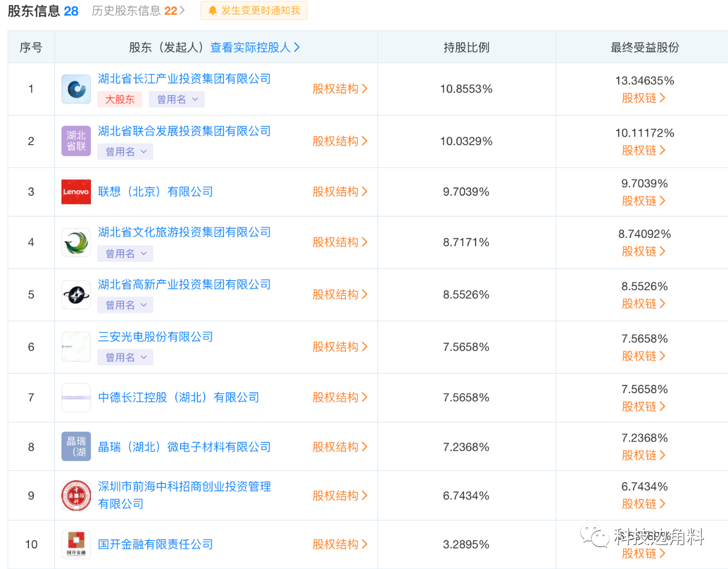Open 查看实际控股人 link
Image resolution: width=728 pixels, height=569 pixels.
pyautogui.click(x=255, y=48)
